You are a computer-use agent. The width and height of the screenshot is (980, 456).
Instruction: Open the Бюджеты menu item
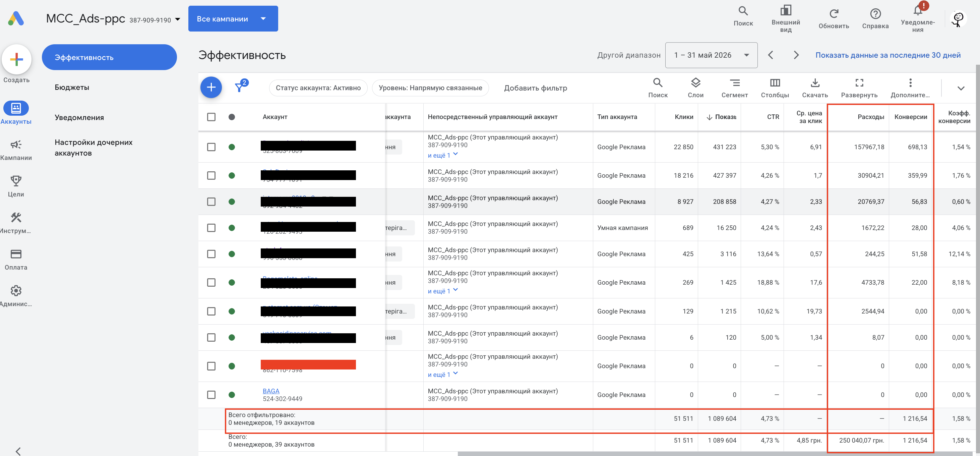tap(72, 88)
